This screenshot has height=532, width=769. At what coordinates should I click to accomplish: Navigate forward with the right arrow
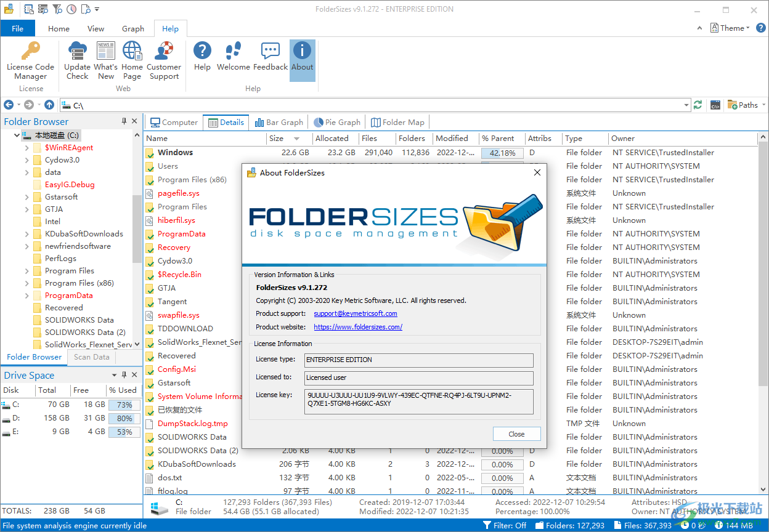(28, 105)
